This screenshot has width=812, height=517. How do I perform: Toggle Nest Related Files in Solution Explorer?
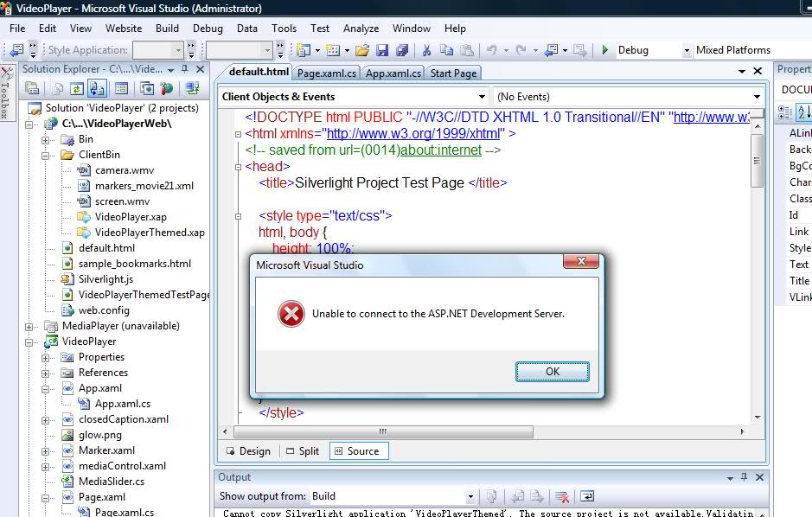click(97, 88)
